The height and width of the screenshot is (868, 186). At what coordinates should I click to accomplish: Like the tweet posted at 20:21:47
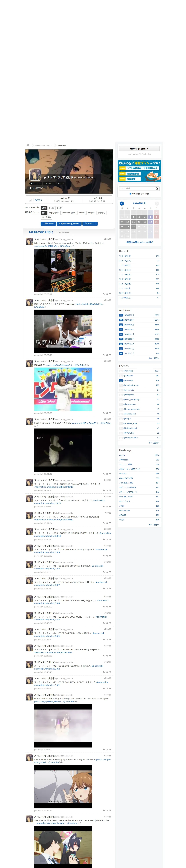pyautogui.click(x=110, y=474)
